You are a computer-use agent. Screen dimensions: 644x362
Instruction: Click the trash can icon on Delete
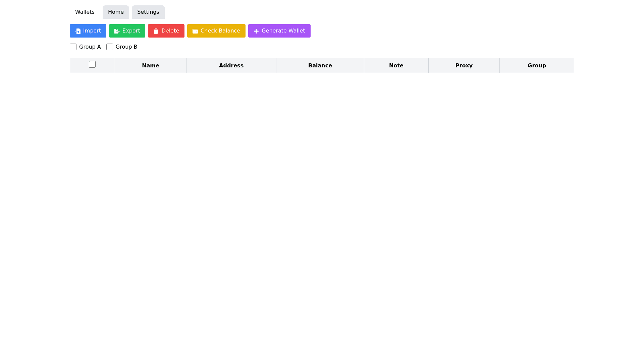pyautogui.click(x=156, y=31)
